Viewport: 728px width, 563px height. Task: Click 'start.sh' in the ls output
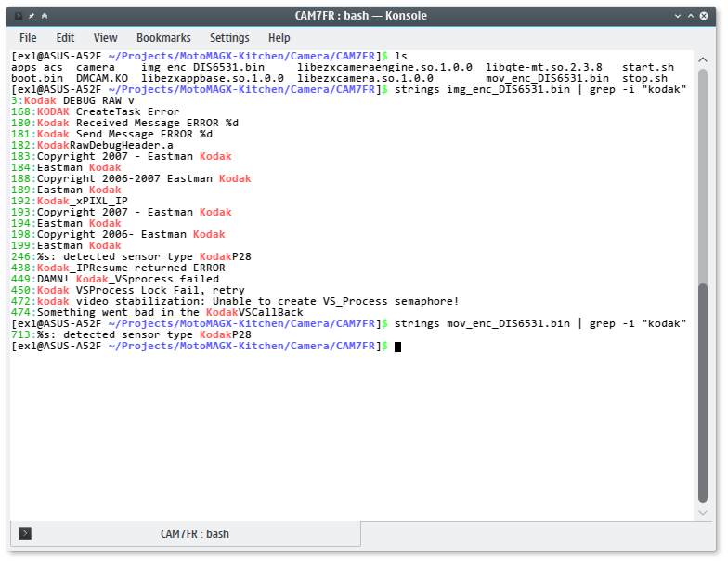pyautogui.click(x=648, y=67)
